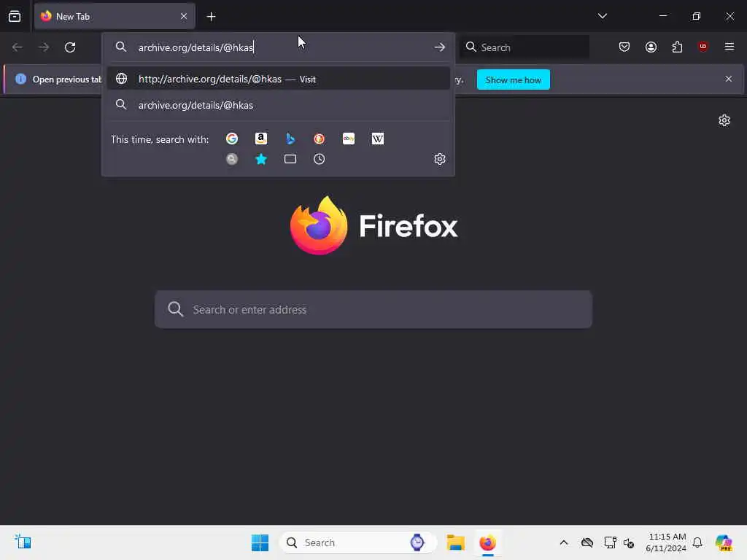Personalize New Tab gear icon
The height and width of the screenshot is (560, 747).
(724, 120)
